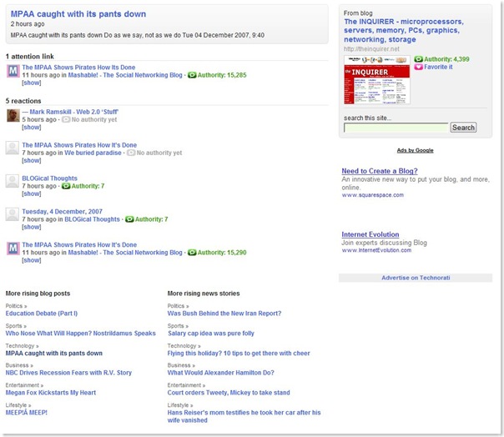Open Who Nose What Will Happen? Nostrildamus Speaks
Viewport: 504px width, 437px height.
[80, 334]
